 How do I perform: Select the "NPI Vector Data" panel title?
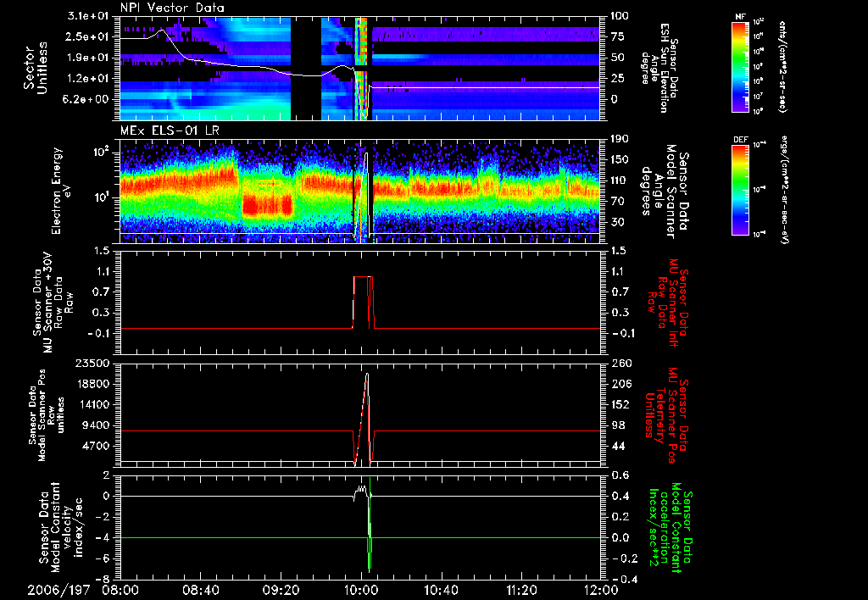pyautogui.click(x=173, y=8)
